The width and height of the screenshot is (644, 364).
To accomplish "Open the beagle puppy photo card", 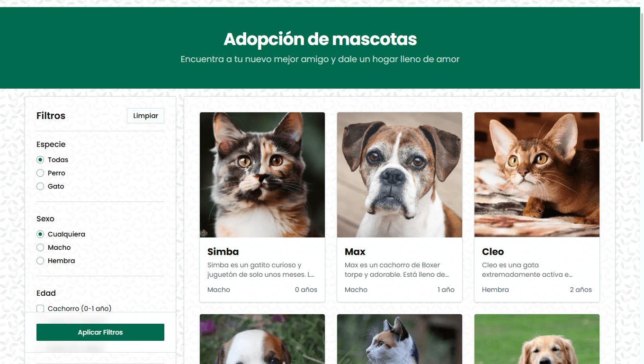I will 262,339.
